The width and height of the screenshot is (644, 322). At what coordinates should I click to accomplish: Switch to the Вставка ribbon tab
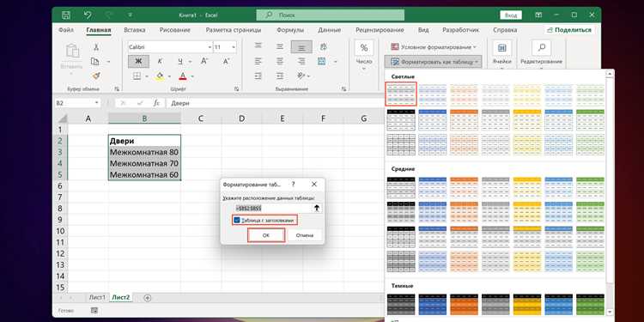click(x=134, y=30)
